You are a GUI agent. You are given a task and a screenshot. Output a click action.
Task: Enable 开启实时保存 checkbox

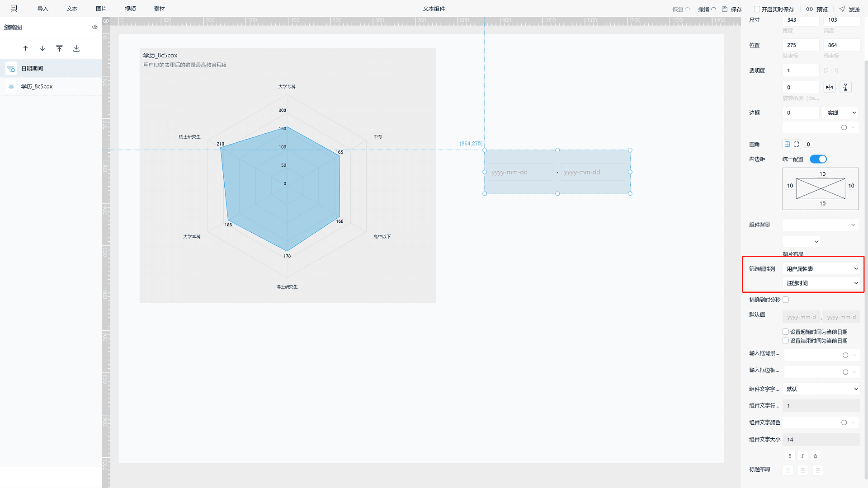pyautogui.click(x=757, y=9)
